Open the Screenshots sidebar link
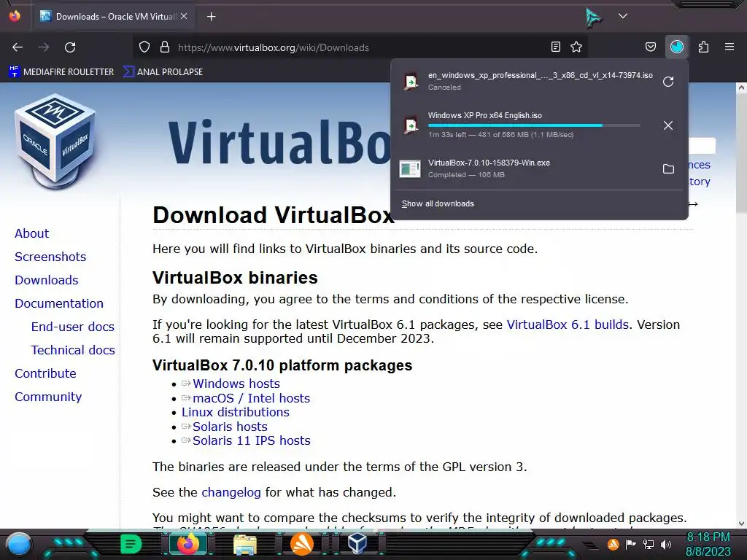This screenshot has height=560, width=747. tap(50, 257)
